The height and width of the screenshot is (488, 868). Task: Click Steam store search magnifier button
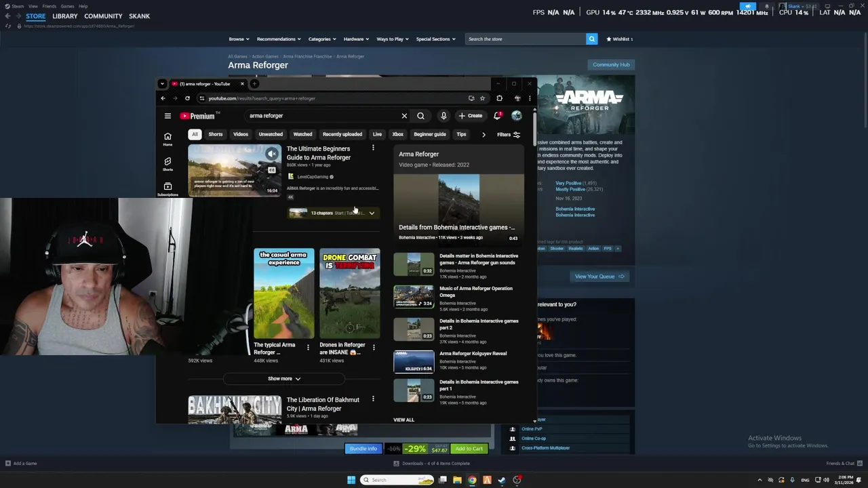coord(591,39)
